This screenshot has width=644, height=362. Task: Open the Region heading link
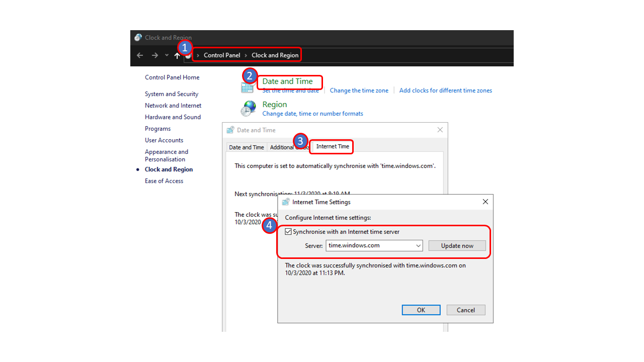point(275,105)
